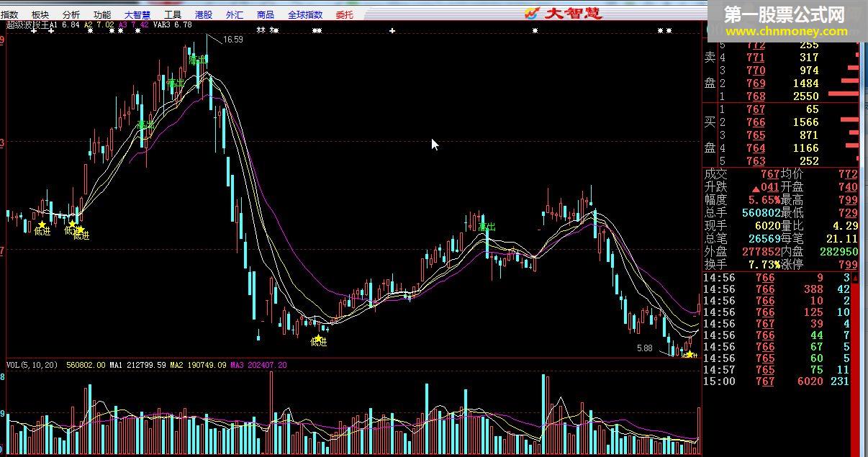Viewport: 868px width, 457px height.
Task: Click the A3 7.42 indicator value
Action: coord(135,24)
